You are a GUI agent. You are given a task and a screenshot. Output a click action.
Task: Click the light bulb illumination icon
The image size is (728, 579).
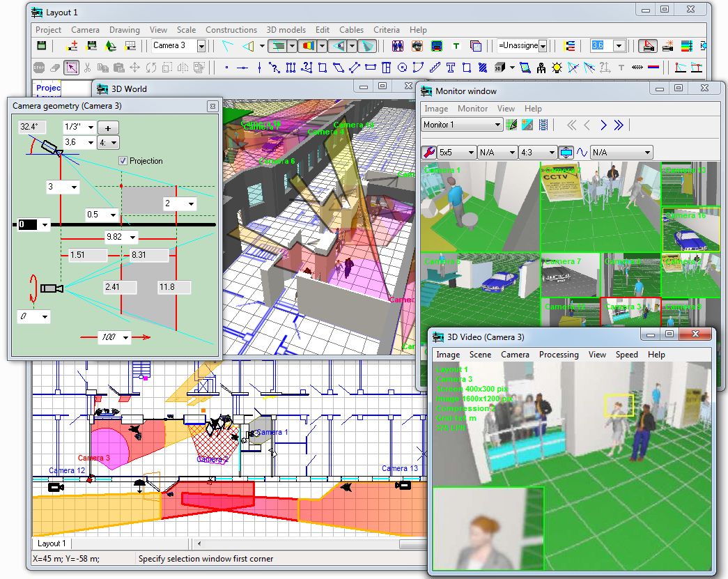coord(557,68)
